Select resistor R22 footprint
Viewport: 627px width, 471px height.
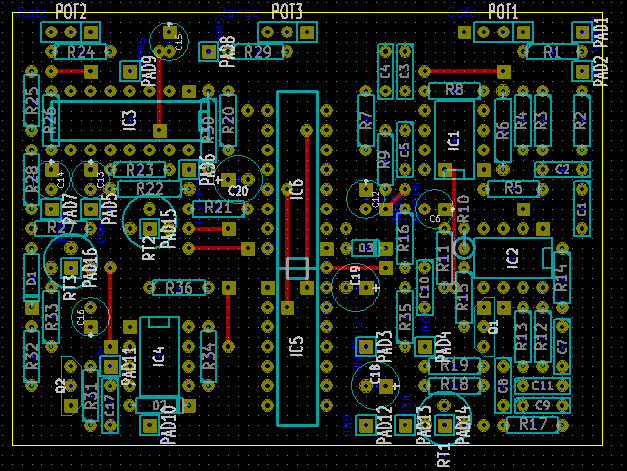pos(150,189)
